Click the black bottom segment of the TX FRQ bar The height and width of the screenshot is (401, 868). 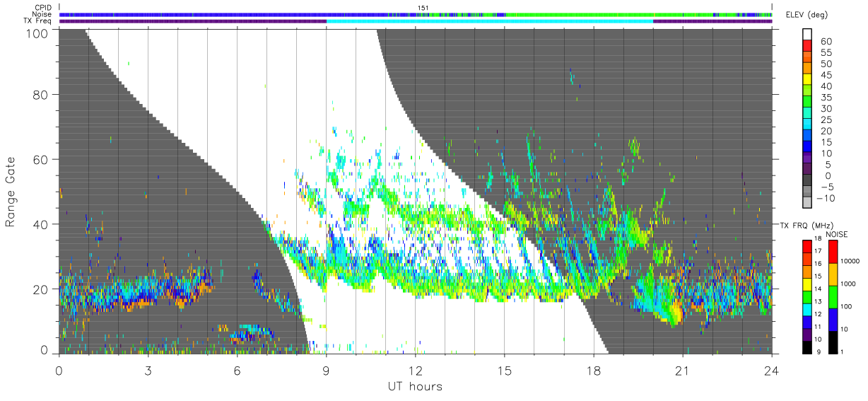(x=808, y=346)
